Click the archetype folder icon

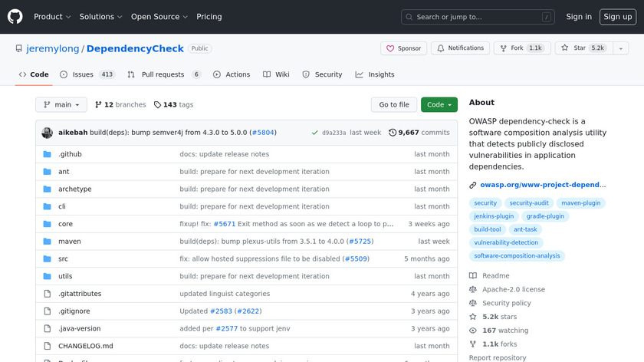click(48, 189)
